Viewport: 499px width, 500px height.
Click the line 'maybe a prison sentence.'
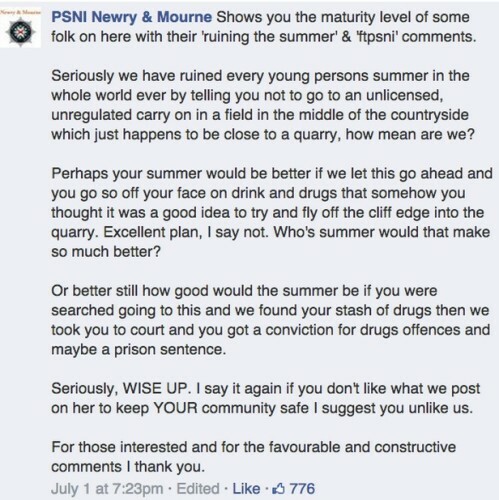pyautogui.click(x=139, y=350)
